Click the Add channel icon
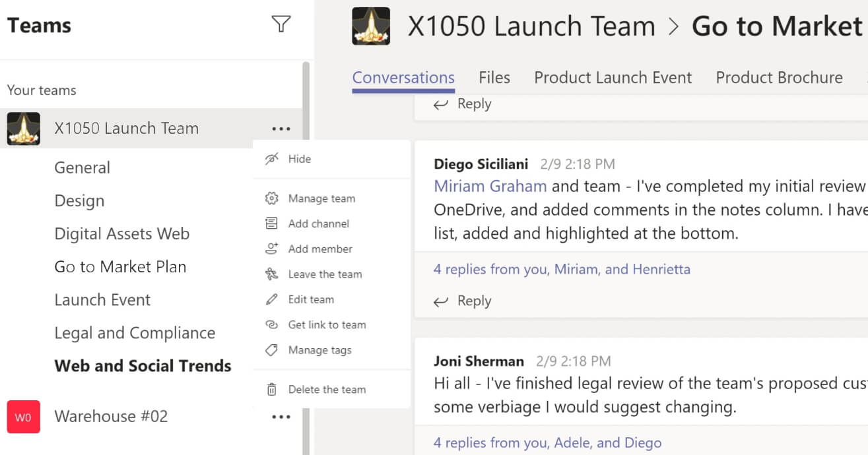Viewport: 868px width, 455px height. (271, 224)
